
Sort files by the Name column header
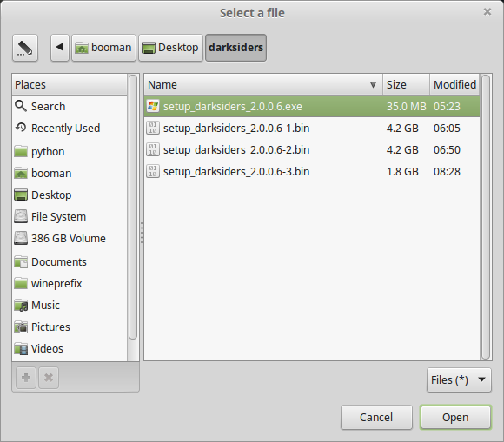(263, 84)
